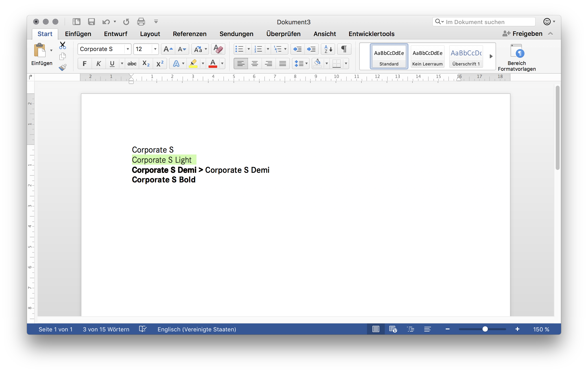Screen dimensions: 588x373
Task: Click the Undo arrow icon
Action: pyautogui.click(x=106, y=22)
